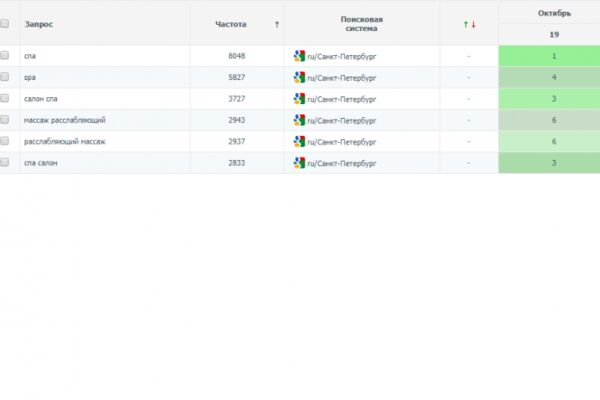Check the box for the 'spa' row
The height and width of the screenshot is (400, 600).
(4, 77)
